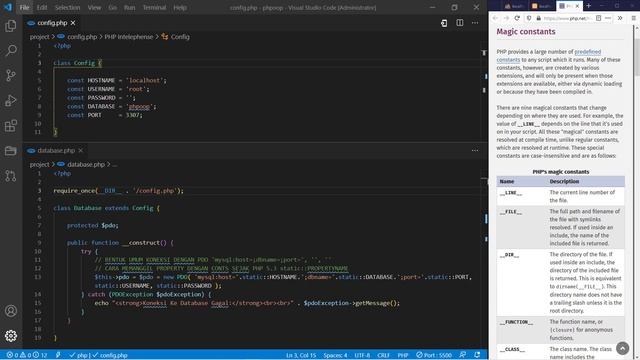
Task: Open a new browser tab with plus
Action: (x=589, y=6)
